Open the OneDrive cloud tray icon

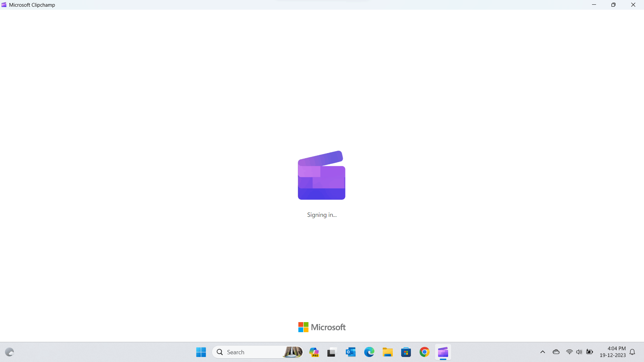(556, 352)
